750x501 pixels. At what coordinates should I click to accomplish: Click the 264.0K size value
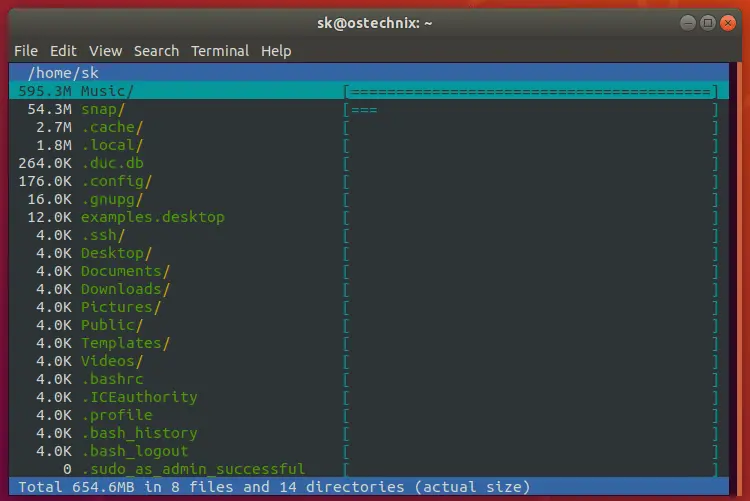[x=45, y=163]
